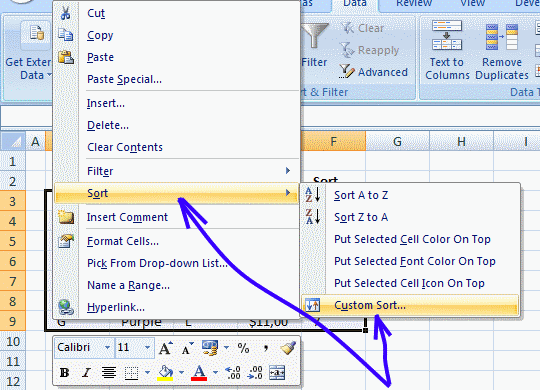
Task: Click the Format Cells icon
Action: pyautogui.click(x=65, y=241)
